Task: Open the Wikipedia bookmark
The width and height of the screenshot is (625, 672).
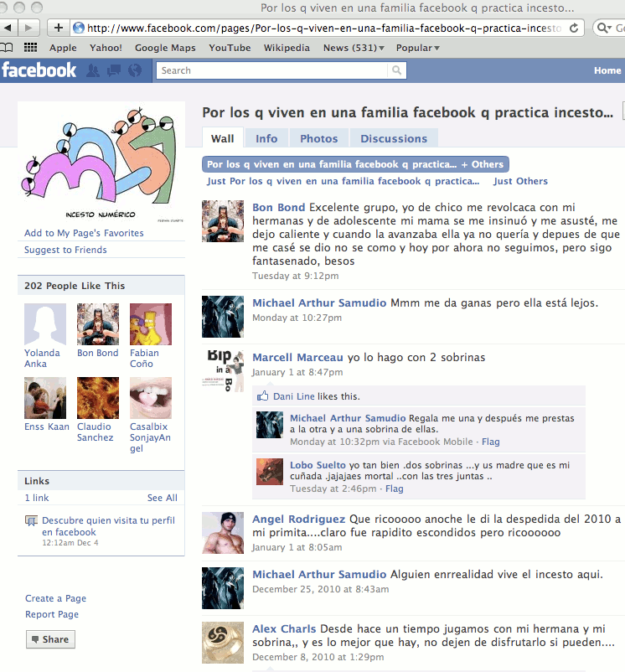Action: pyautogui.click(x=287, y=48)
